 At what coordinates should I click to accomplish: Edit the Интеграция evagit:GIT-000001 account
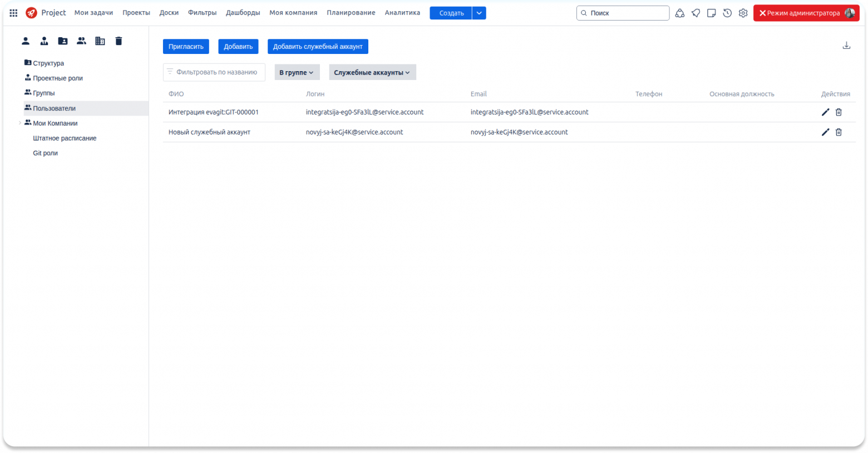pos(826,112)
